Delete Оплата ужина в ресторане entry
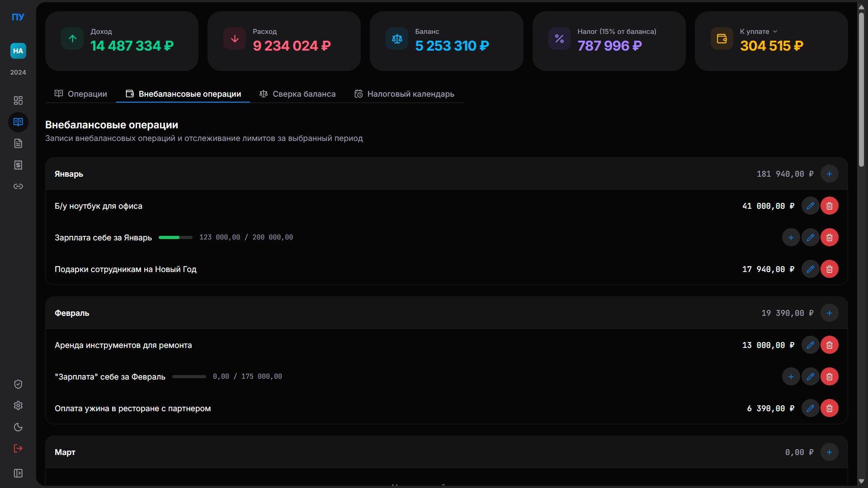Viewport: 868px width, 488px height. 829,408
